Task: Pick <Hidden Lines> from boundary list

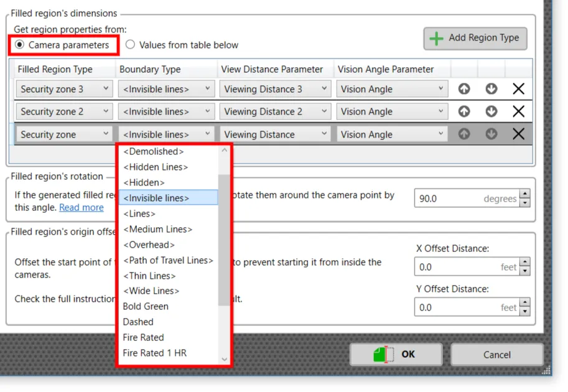Action: click(x=156, y=167)
